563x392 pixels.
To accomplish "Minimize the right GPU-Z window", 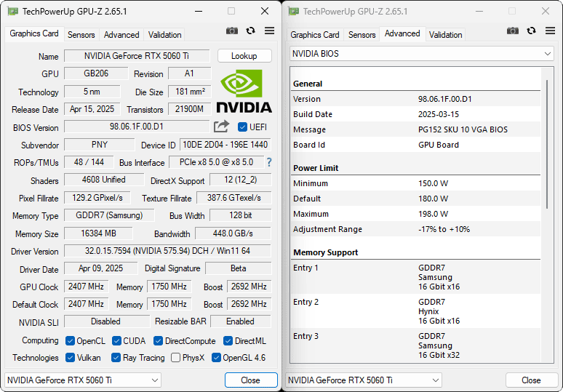I will tap(479, 12).
